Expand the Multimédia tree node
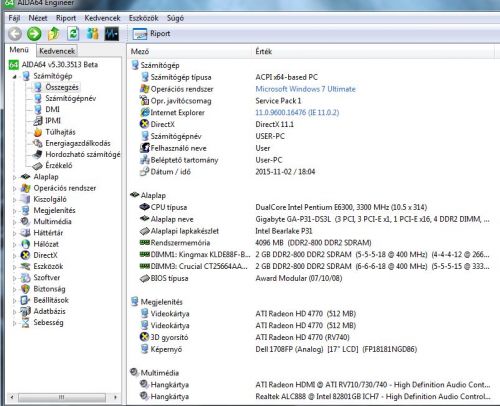The height and width of the screenshot is (406, 500). [x=14, y=222]
